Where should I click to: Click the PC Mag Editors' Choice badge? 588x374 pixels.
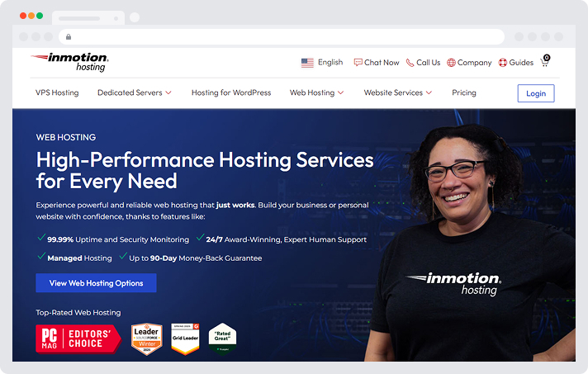[78, 338]
